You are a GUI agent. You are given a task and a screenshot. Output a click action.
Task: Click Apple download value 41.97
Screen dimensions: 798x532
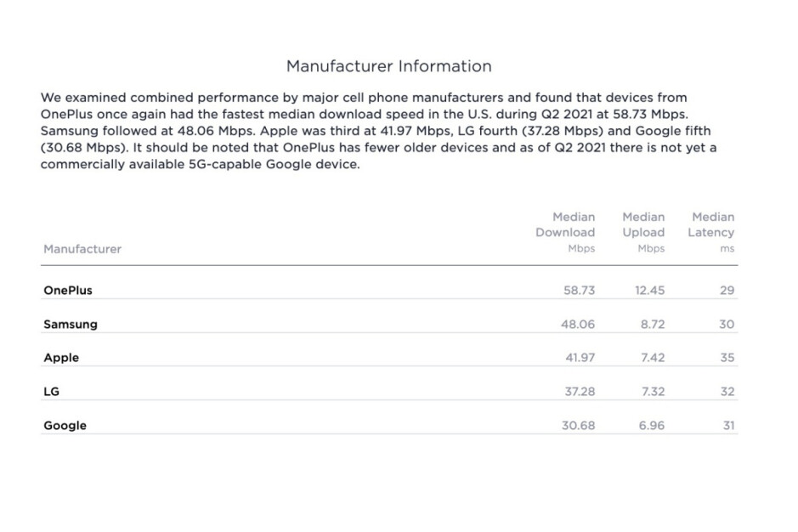[x=580, y=358]
